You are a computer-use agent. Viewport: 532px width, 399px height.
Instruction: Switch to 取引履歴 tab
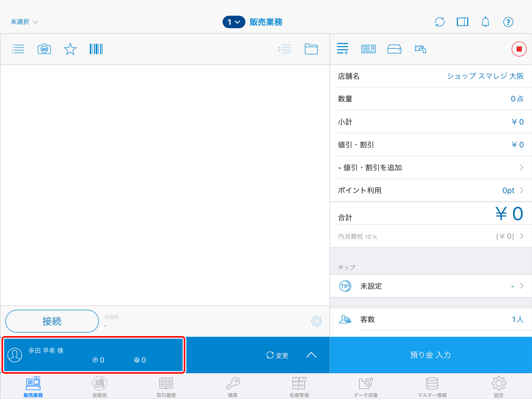coord(166,387)
